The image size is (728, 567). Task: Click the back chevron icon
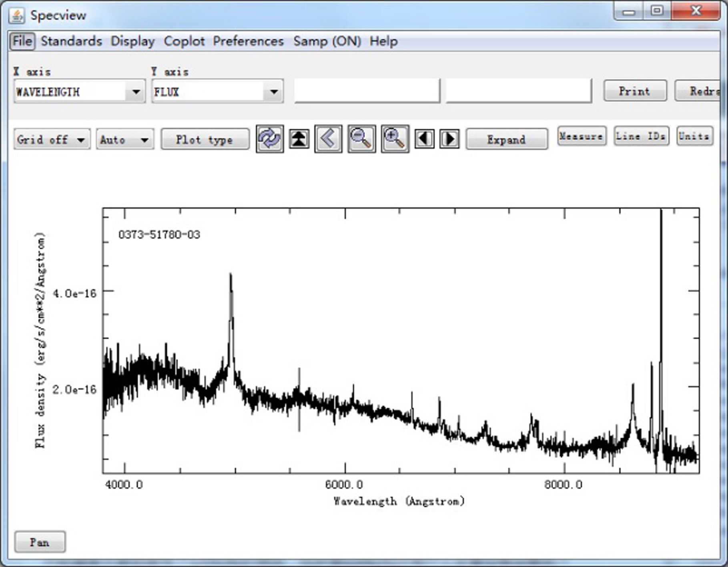coord(328,139)
